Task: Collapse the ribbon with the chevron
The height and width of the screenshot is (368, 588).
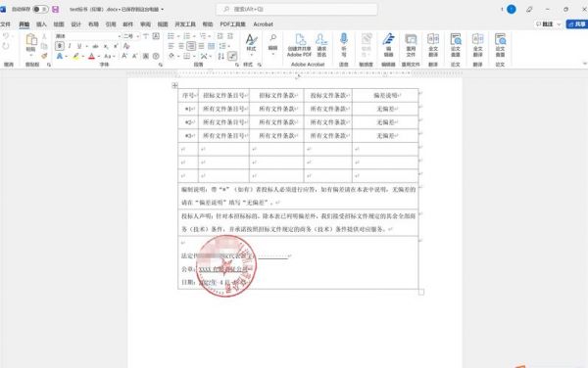Action: [584, 64]
